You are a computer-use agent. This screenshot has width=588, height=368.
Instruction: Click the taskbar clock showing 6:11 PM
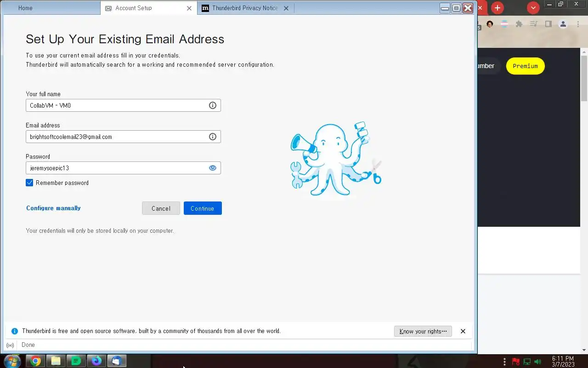click(563, 362)
